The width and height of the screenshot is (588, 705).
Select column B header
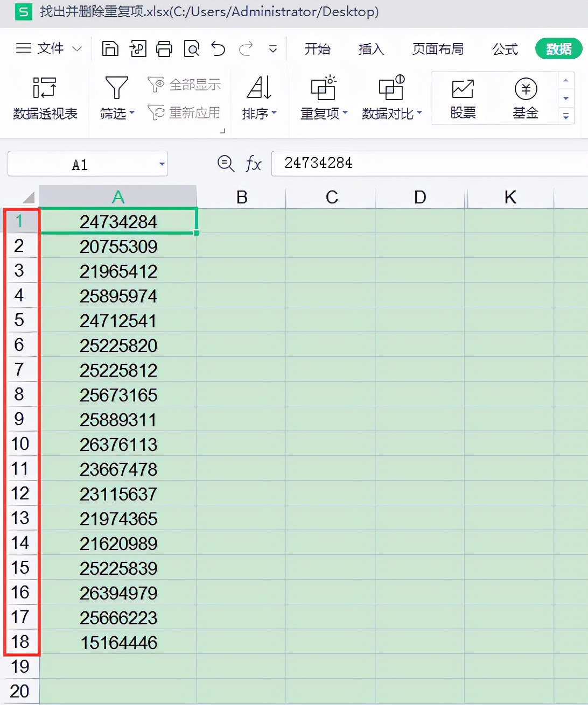coord(242,197)
